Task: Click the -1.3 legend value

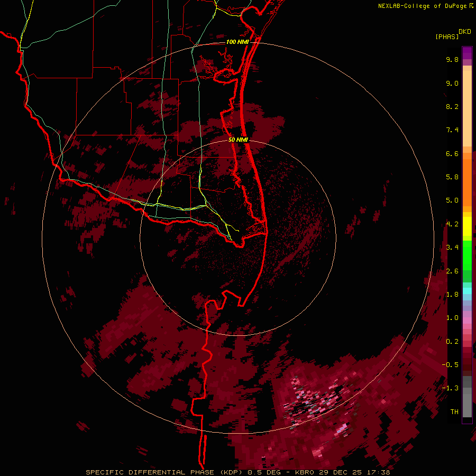Action: (450, 388)
